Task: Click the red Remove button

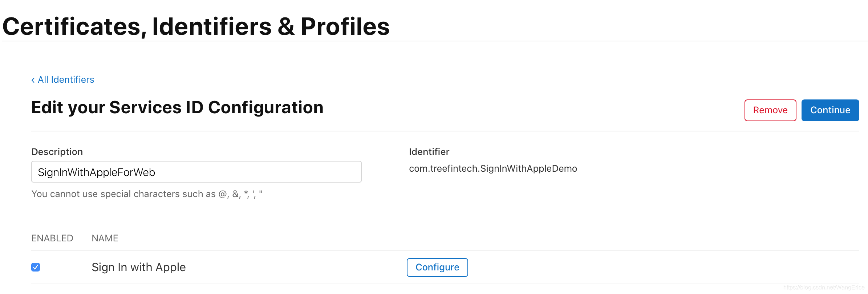Action: pyautogui.click(x=770, y=110)
